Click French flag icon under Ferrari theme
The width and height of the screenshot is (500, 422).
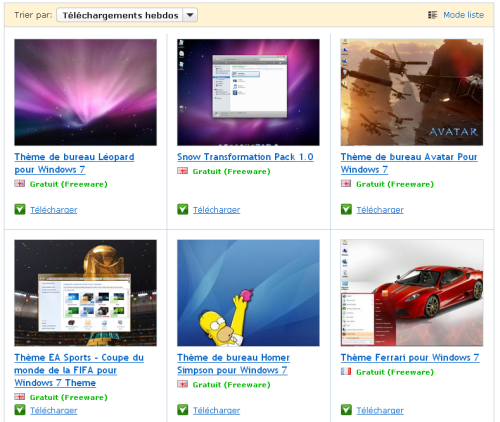346,371
